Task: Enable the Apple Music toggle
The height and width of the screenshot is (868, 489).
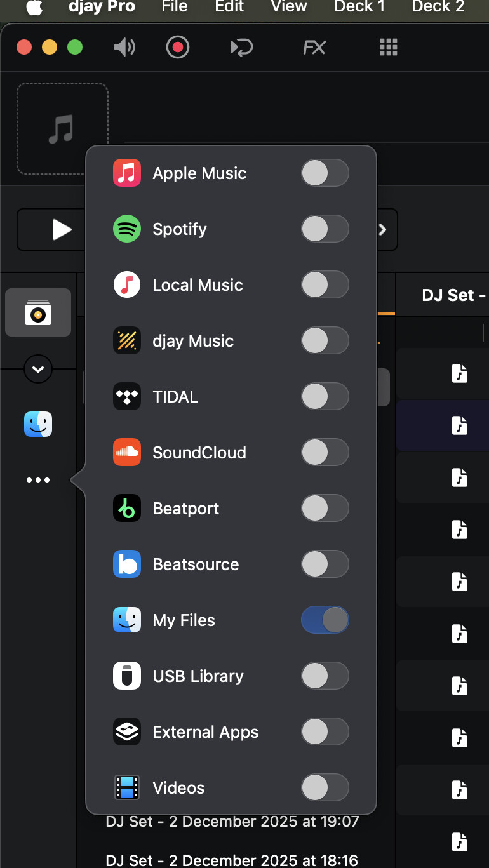Action: [x=325, y=173]
